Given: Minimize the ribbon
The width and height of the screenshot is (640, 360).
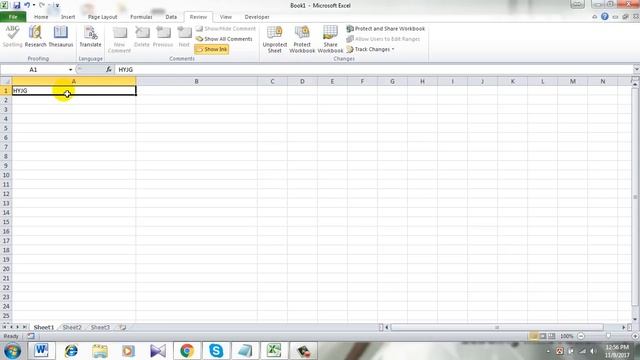Looking at the screenshot, I should point(594,17).
